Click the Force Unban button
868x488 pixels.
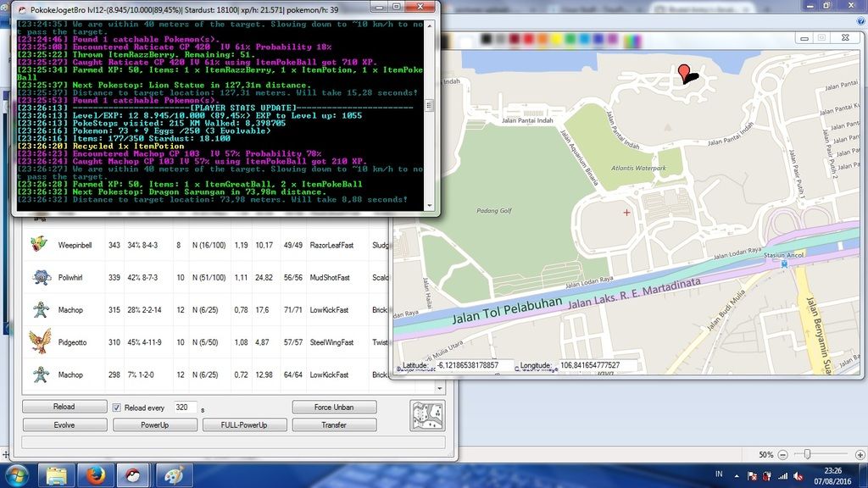[334, 408]
